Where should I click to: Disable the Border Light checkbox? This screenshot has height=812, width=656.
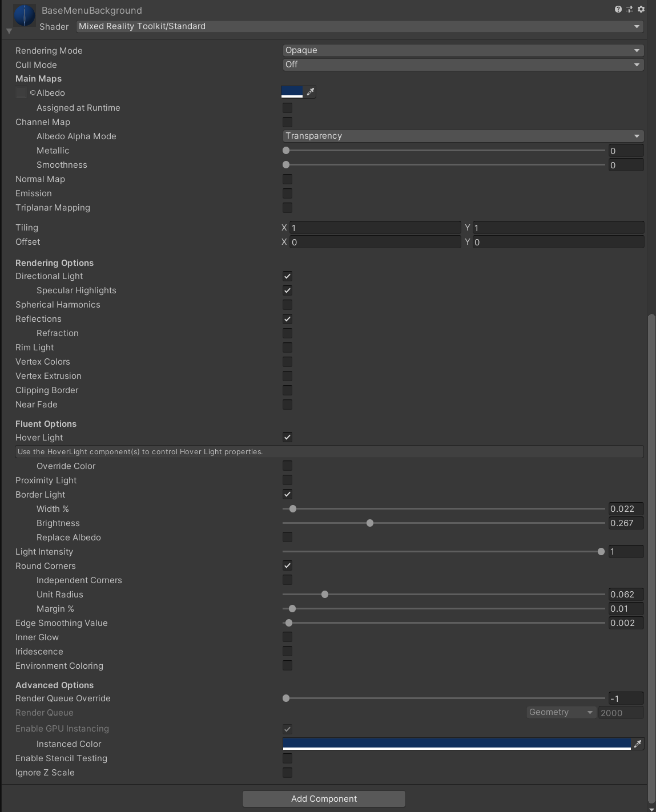287,494
